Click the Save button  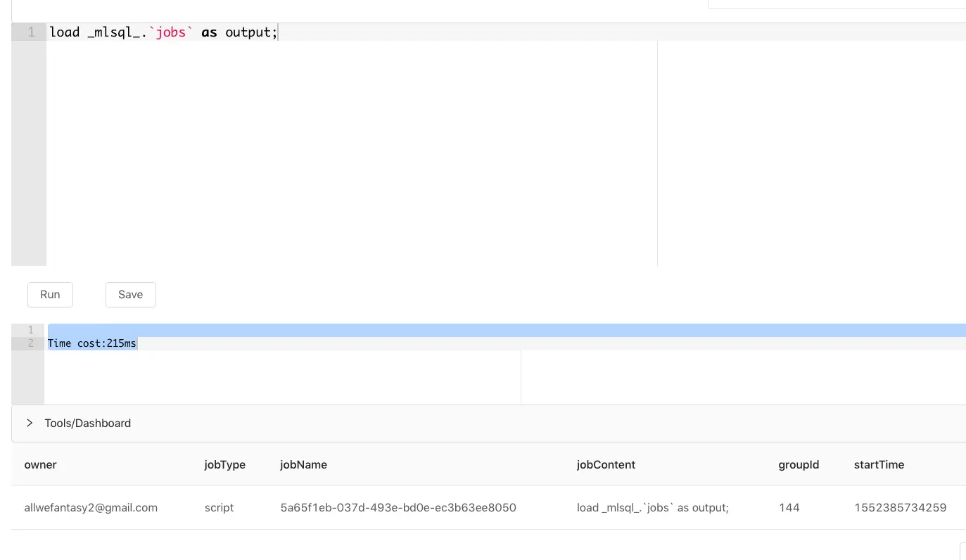[x=131, y=295]
